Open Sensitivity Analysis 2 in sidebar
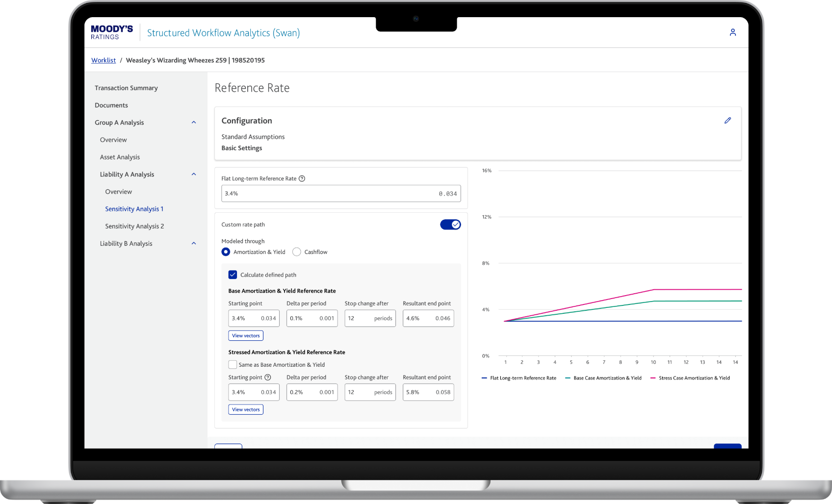This screenshot has width=832, height=504. pyautogui.click(x=134, y=227)
